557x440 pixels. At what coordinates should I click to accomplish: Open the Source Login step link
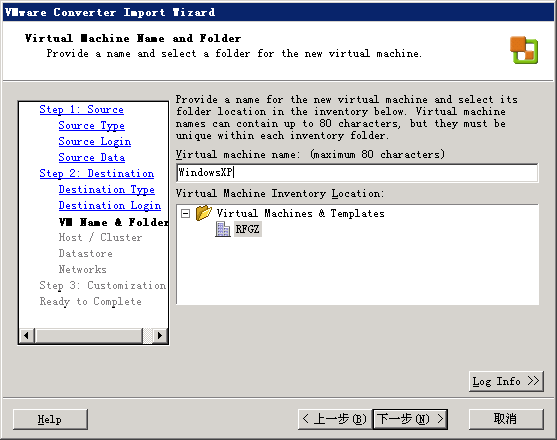95,141
